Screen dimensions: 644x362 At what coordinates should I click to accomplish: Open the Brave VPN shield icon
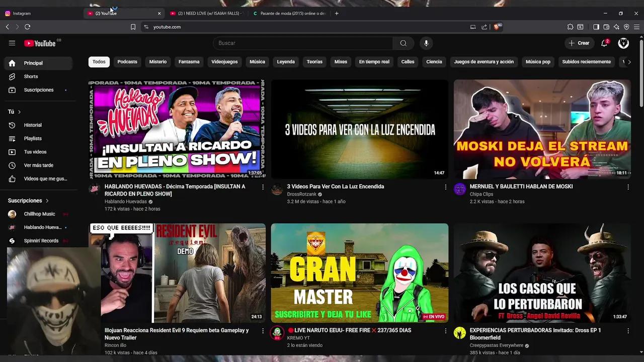(626, 27)
